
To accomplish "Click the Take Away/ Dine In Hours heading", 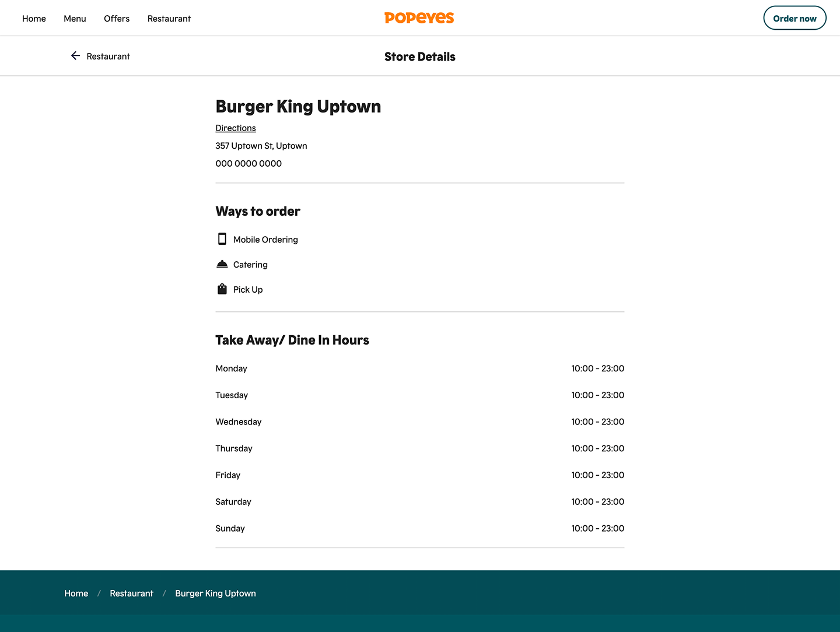I will tap(292, 340).
